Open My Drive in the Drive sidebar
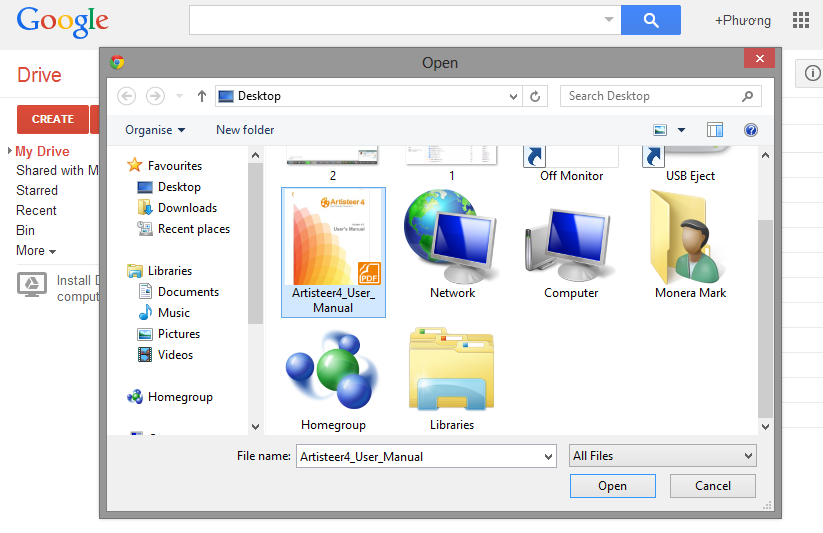The width and height of the screenshot is (823, 533). 42,151
